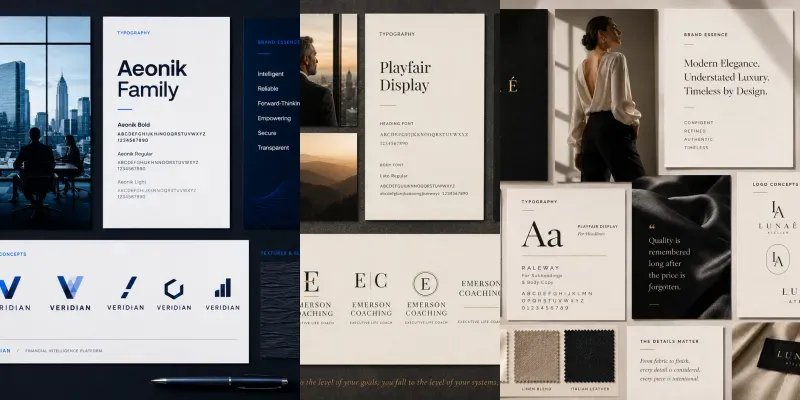Viewport: 800px width, 400px height.
Task: Click the RALEWAY font heading
Action: point(540,267)
